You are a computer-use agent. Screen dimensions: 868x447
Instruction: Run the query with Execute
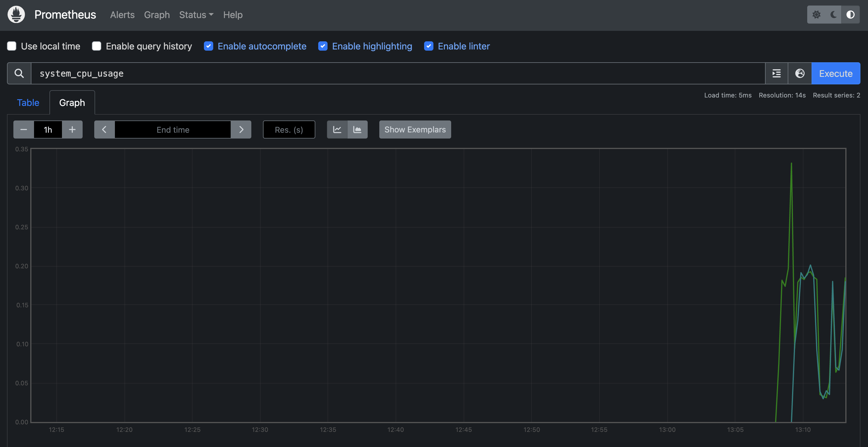(x=835, y=73)
